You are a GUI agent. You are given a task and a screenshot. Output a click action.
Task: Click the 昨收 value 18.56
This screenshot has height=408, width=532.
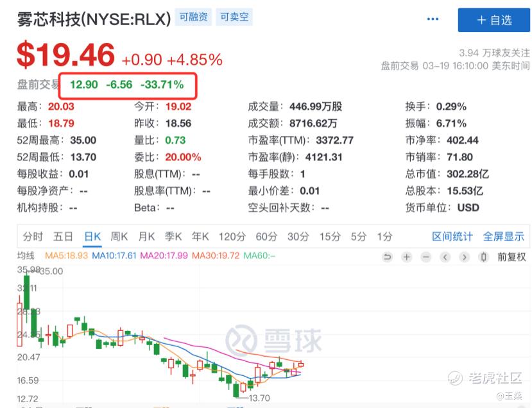(178, 123)
